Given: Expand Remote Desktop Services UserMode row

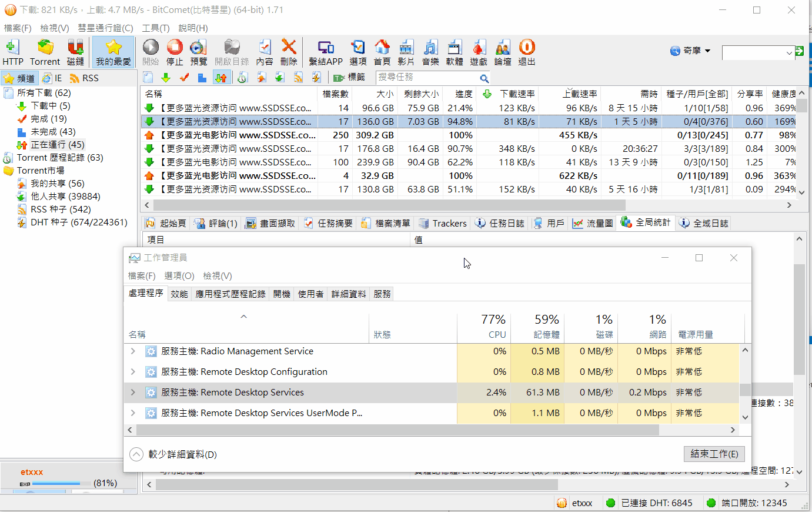Looking at the screenshot, I should coord(133,413).
